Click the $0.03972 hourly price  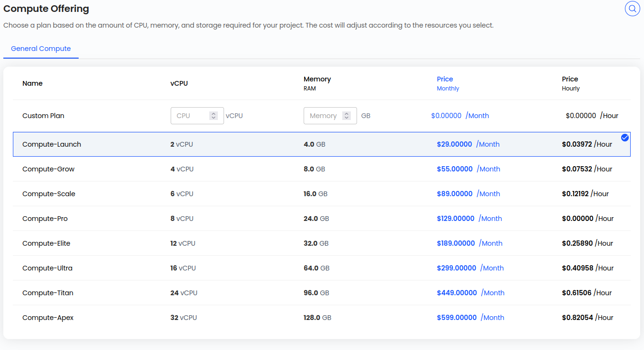[577, 144]
